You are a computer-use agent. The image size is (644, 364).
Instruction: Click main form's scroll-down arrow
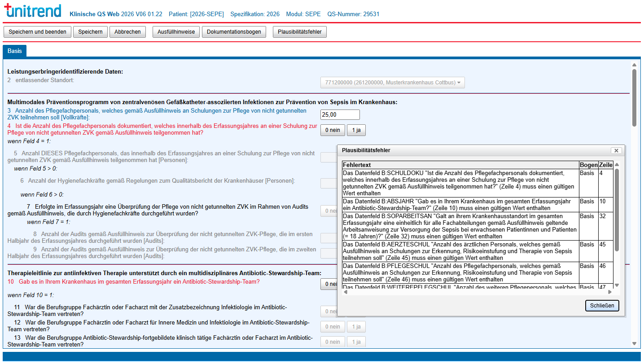point(634,343)
